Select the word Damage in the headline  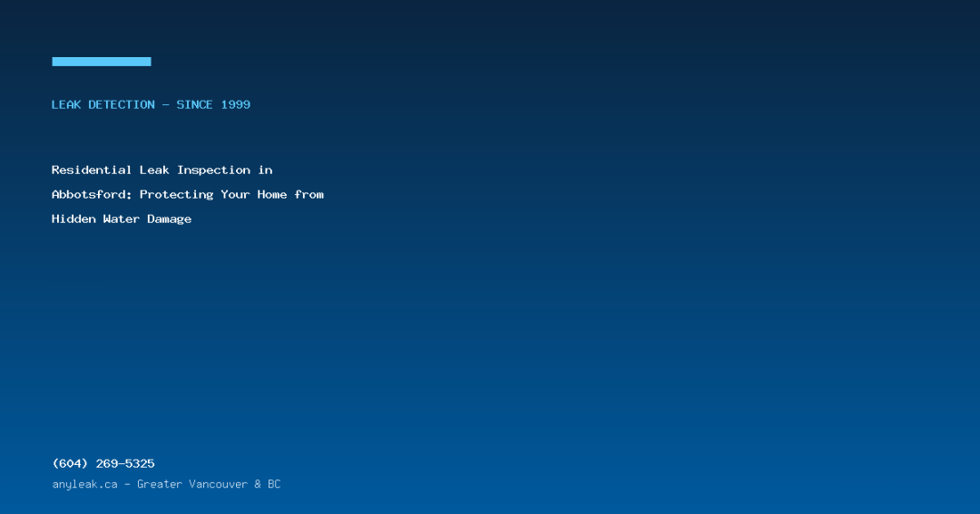(170, 218)
